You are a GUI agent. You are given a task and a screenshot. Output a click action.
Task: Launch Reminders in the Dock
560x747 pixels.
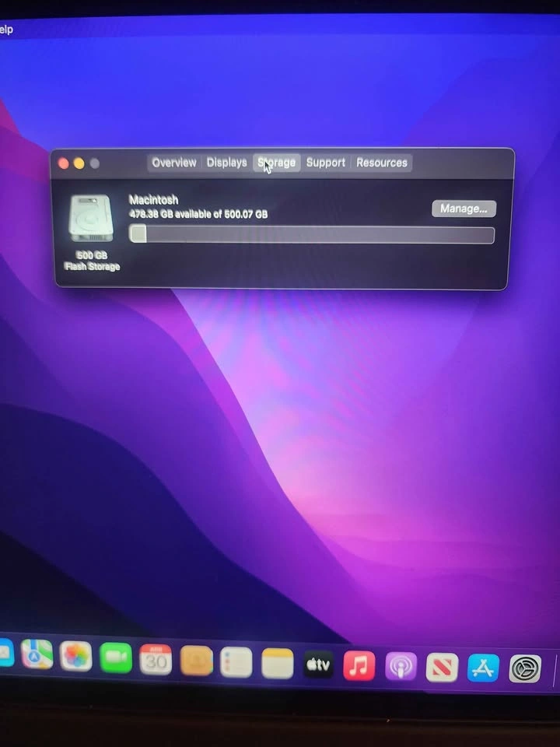pyautogui.click(x=236, y=662)
